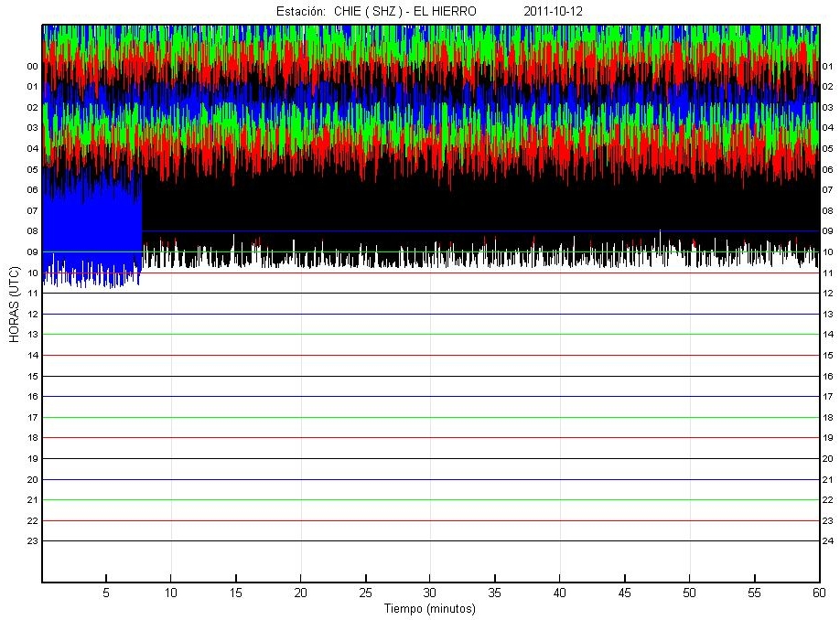The width and height of the screenshot is (840, 620).
Task: Click hour label '18' on the right axis
Action: coord(828,417)
